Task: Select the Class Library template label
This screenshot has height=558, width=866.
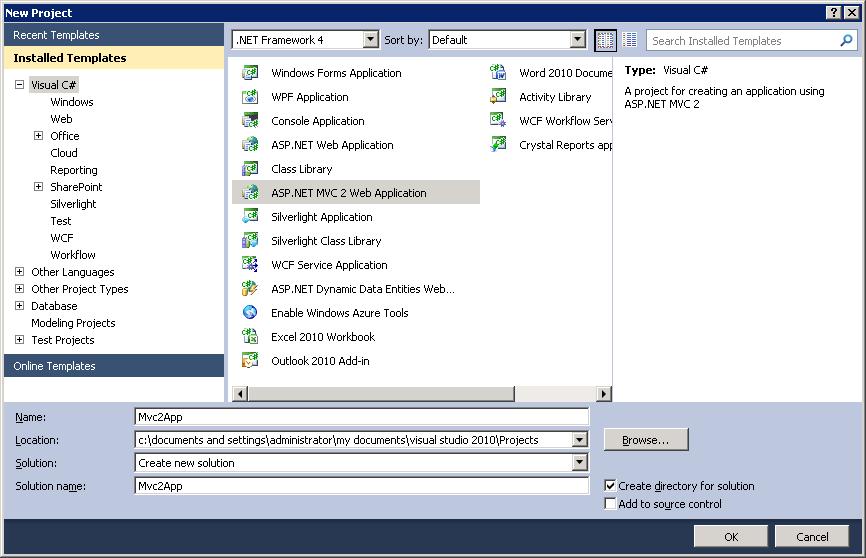Action: point(302,169)
